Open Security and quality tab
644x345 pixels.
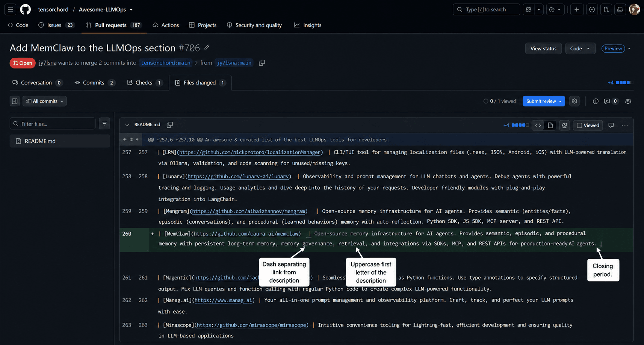point(254,25)
